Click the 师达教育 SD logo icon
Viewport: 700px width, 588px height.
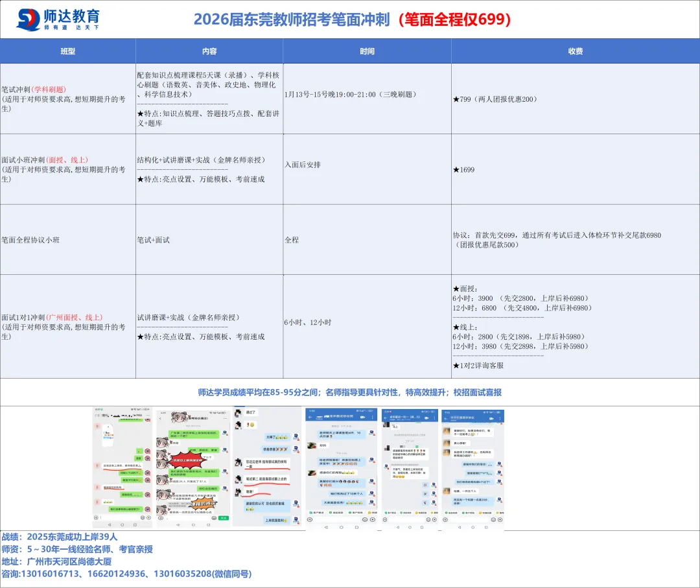tap(28, 19)
